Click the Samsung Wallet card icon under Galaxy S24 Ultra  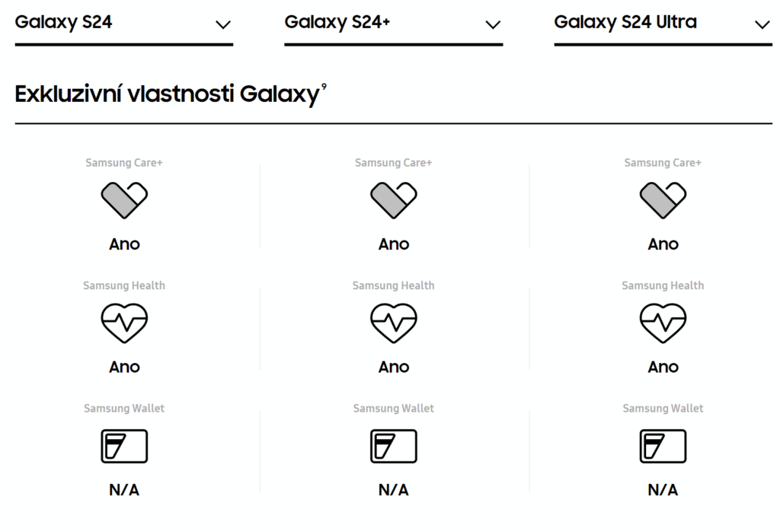[x=663, y=446]
